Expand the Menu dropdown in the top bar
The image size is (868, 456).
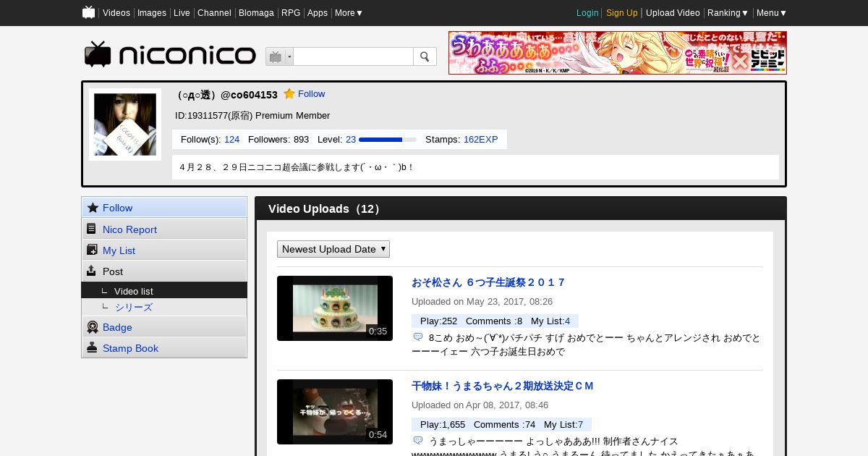coord(771,13)
